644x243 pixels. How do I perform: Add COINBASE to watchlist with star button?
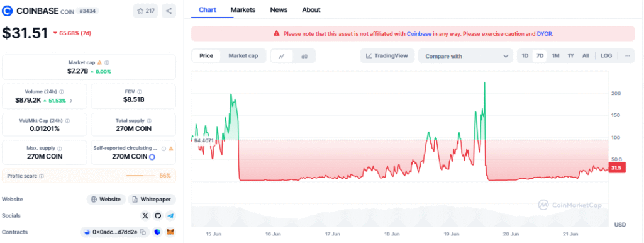pyautogui.click(x=145, y=11)
